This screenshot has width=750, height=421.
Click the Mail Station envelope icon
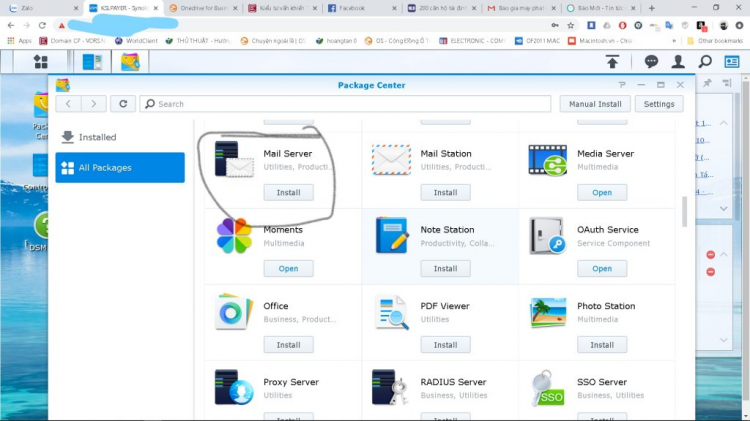click(x=391, y=159)
